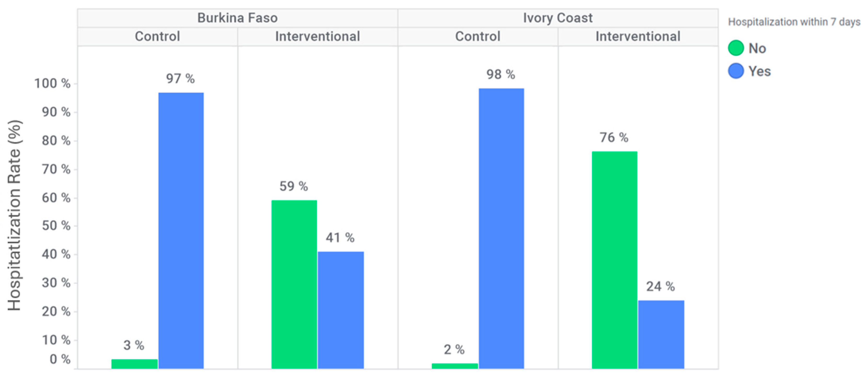Screen dimensions: 868x377
Task: Click the Hospitalization Rate (%) axis title
Action: (x=14, y=216)
